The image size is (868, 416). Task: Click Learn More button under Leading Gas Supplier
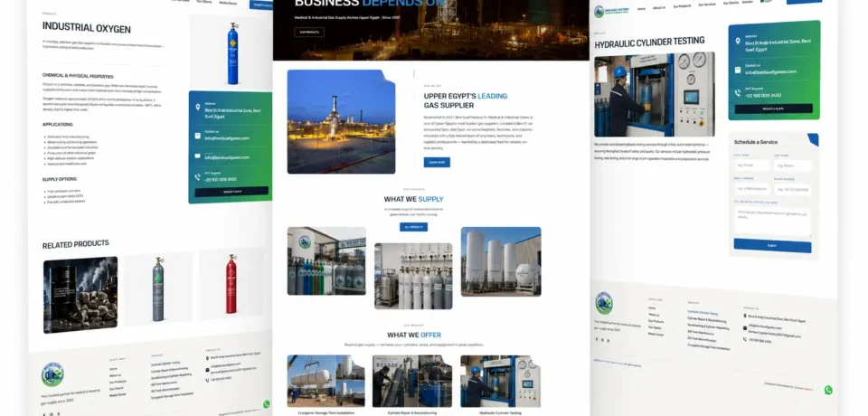point(437,162)
